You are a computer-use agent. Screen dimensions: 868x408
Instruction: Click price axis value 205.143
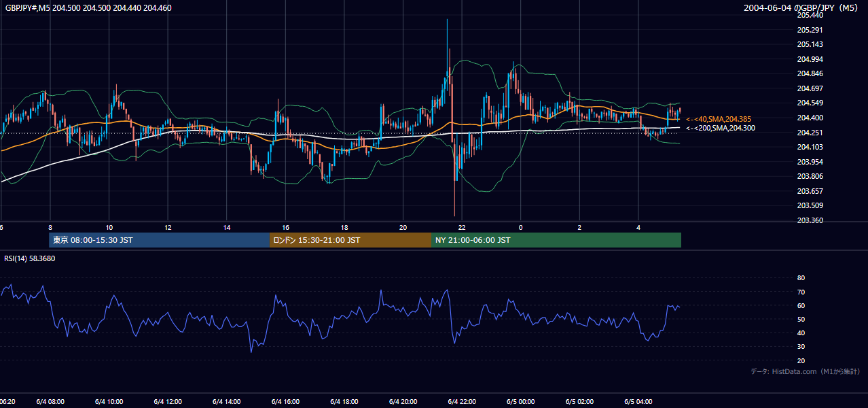click(810, 44)
